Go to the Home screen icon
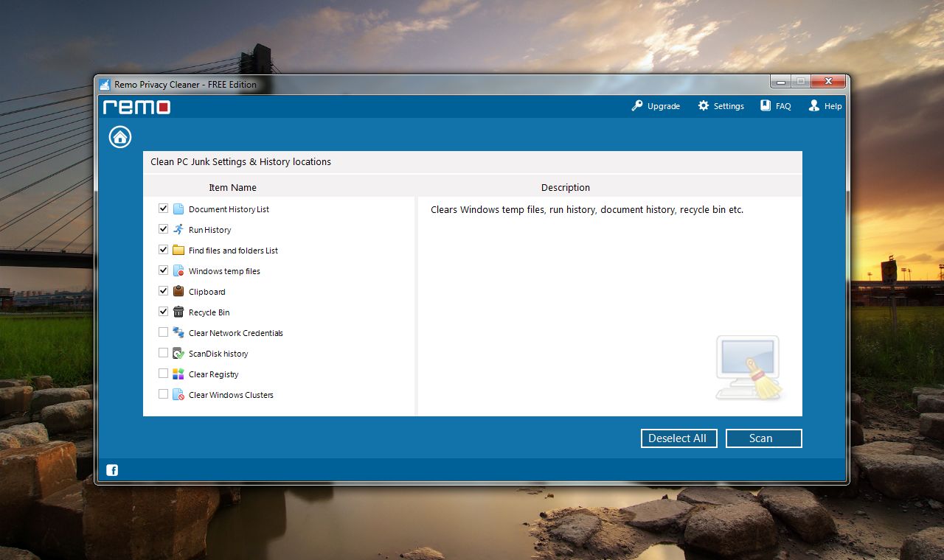 (x=120, y=136)
